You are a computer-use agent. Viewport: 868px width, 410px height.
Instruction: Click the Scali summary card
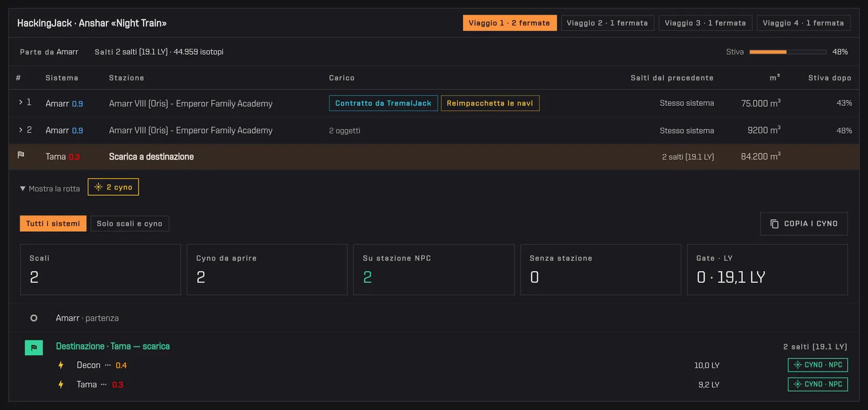tap(100, 270)
